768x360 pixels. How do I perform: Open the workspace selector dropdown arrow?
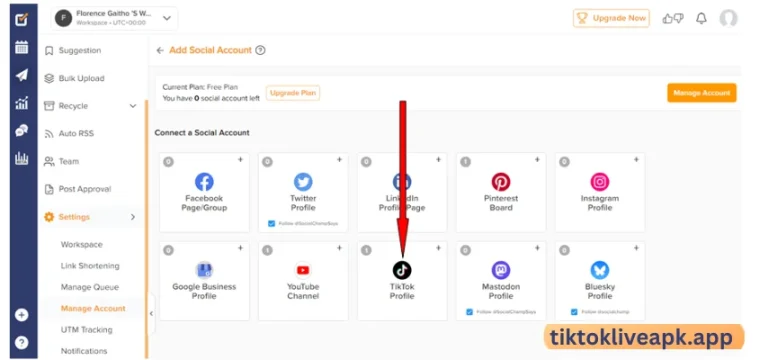tap(167, 19)
